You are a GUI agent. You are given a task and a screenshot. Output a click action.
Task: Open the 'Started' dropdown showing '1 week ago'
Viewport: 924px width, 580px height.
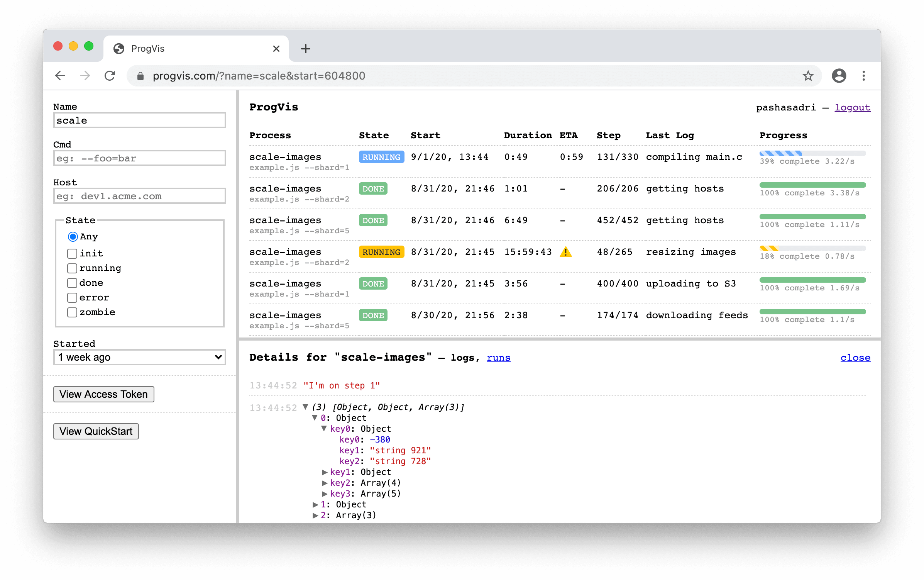139,358
